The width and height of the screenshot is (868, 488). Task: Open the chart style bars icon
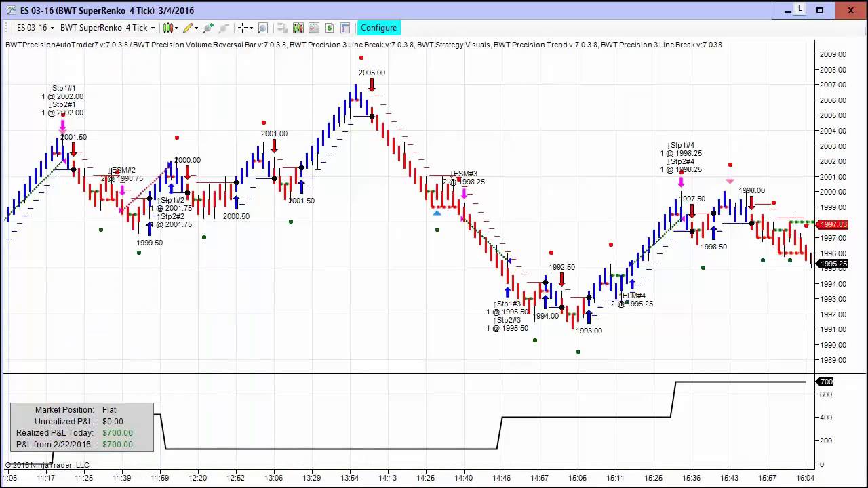tap(167, 28)
